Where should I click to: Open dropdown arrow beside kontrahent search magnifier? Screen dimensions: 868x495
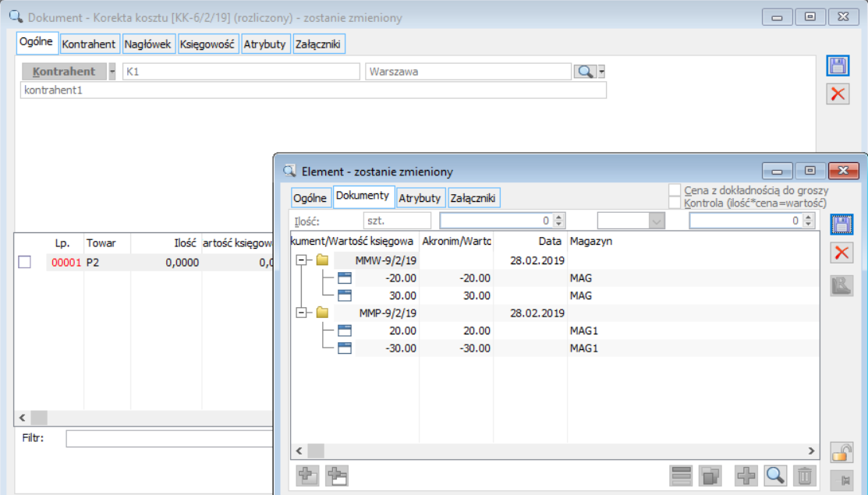coord(602,72)
